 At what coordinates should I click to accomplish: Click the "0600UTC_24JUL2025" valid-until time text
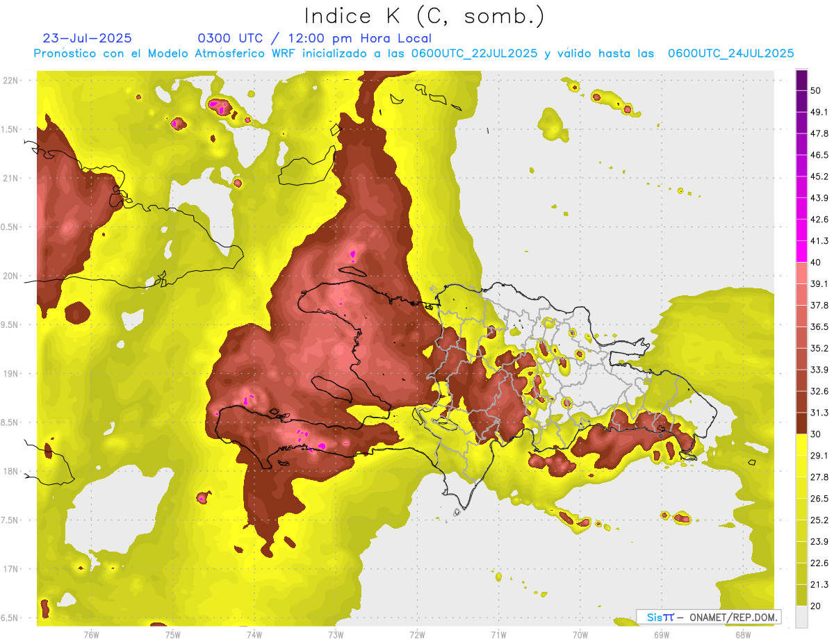(730, 53)
